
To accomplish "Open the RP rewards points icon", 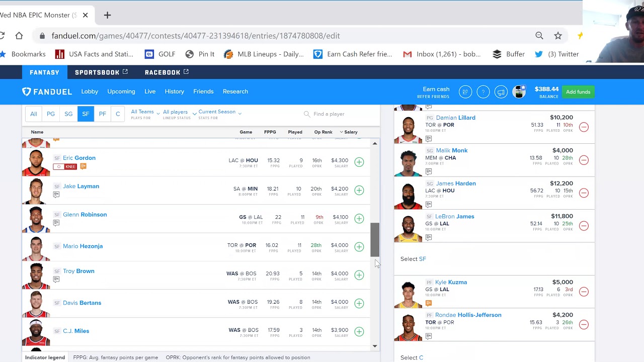I will coord(465,92).
